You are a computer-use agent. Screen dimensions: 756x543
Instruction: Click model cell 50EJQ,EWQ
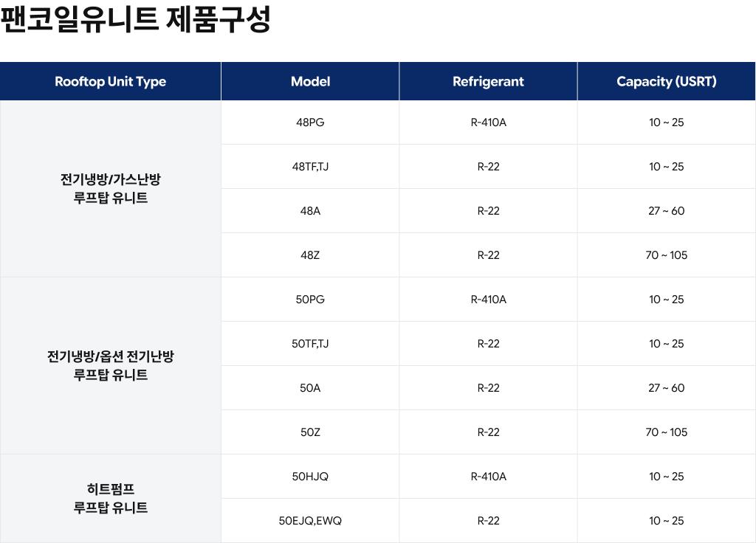[x=310, y=521]
